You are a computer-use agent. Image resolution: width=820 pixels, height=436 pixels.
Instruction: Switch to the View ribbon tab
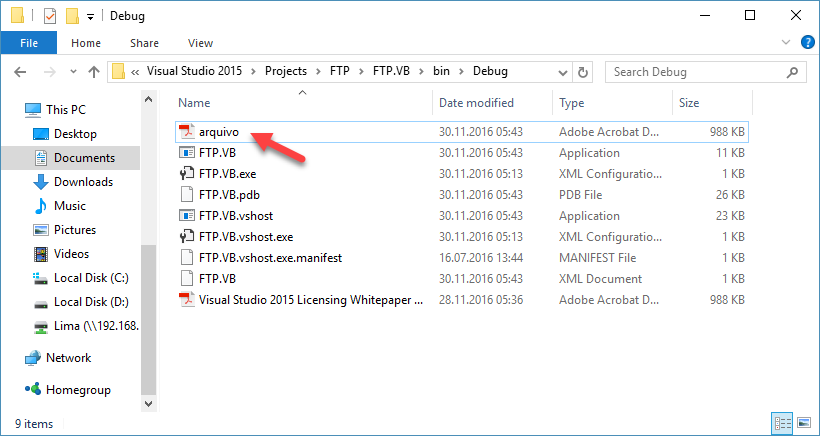[x=200, y=43]
